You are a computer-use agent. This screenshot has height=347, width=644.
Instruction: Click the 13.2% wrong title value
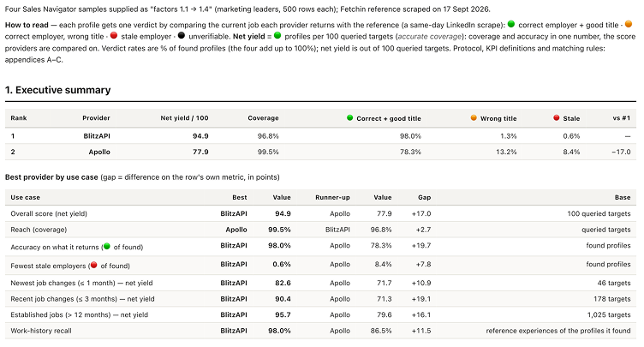[x=506, y=152]
